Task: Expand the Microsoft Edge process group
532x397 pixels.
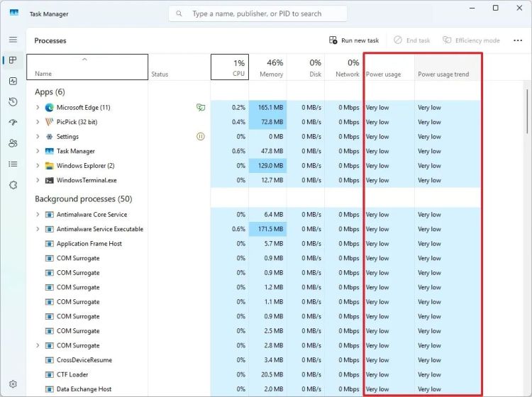Action: coord(38,108)
